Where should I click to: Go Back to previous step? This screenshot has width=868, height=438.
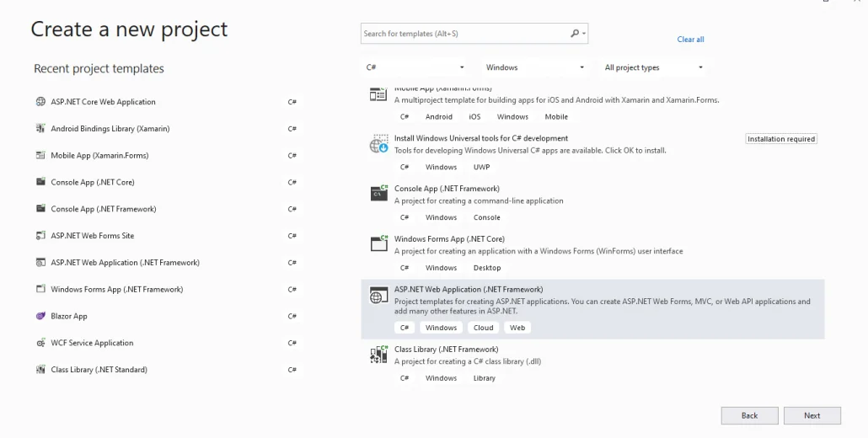(749, 415)
